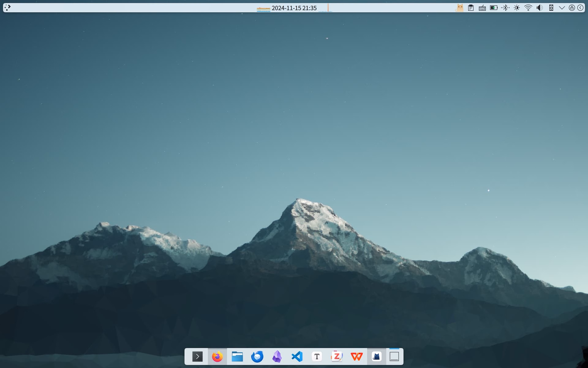Open Typora editor icon
Viewport: 588px width, 368px height.
point(317,357)
